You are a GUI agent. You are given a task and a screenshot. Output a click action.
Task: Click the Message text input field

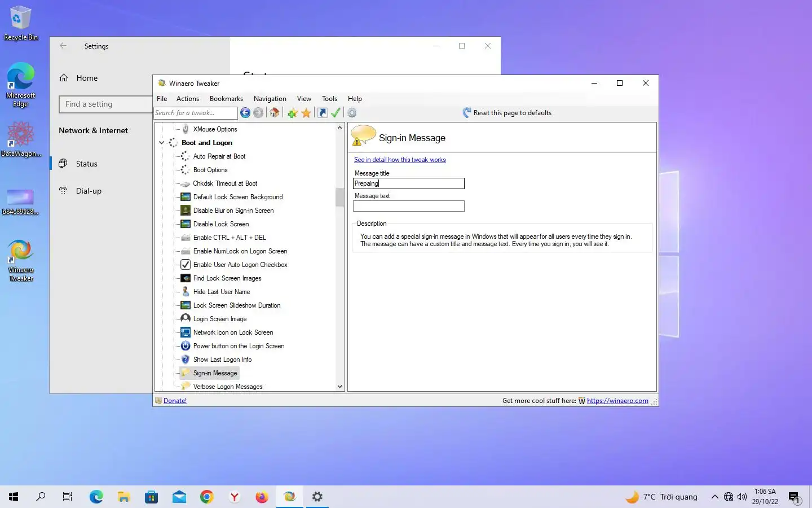(x=409, y=206)
